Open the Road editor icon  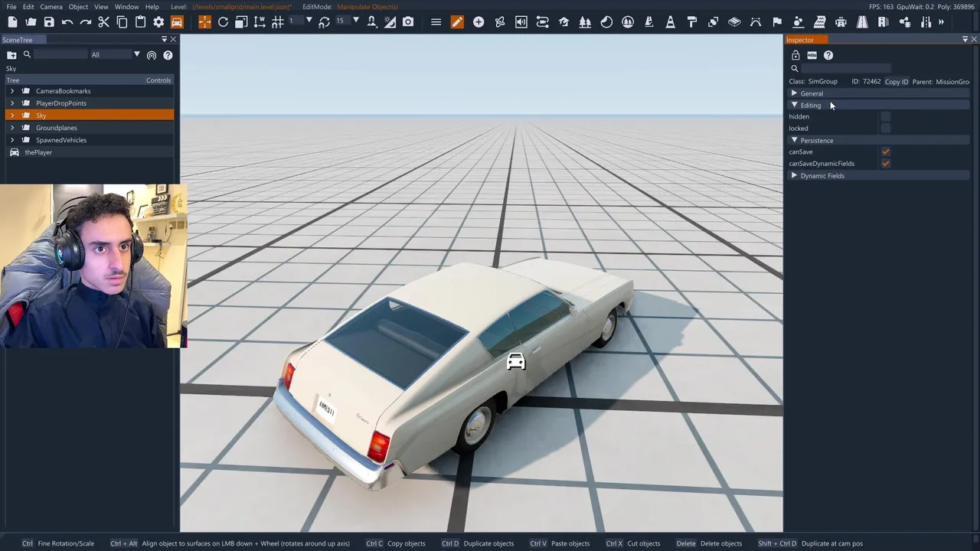point(862,22)
